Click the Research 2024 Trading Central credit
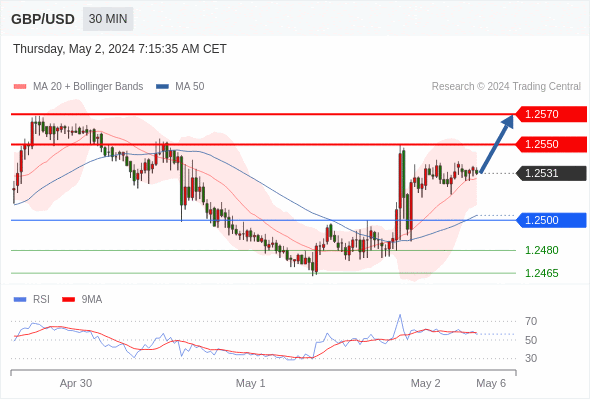590x400 pixels. pos(506,87)
